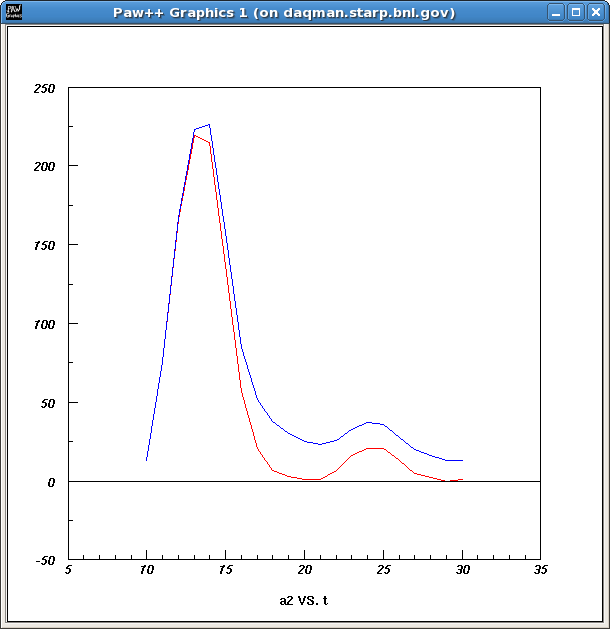
Task: Click the y-axis label 200
Action: (44, 166)
